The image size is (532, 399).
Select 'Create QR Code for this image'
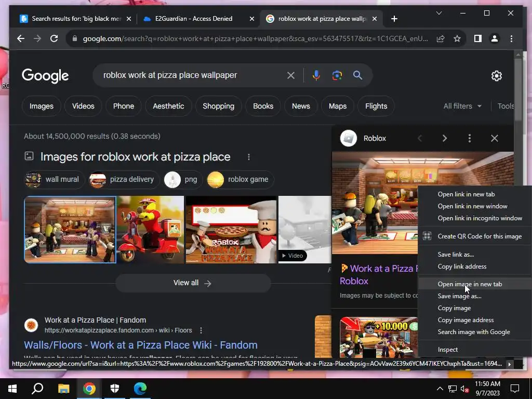(x=475, y=236)
